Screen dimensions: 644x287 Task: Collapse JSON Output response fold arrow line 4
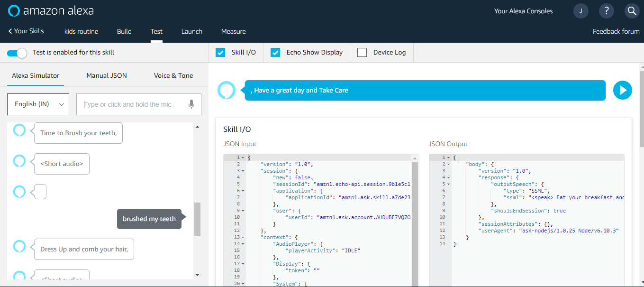[x=449, y=177]
